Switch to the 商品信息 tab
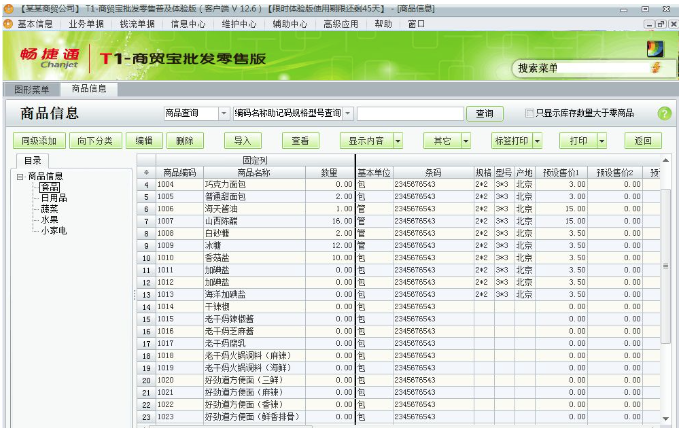 pos(89,88)
